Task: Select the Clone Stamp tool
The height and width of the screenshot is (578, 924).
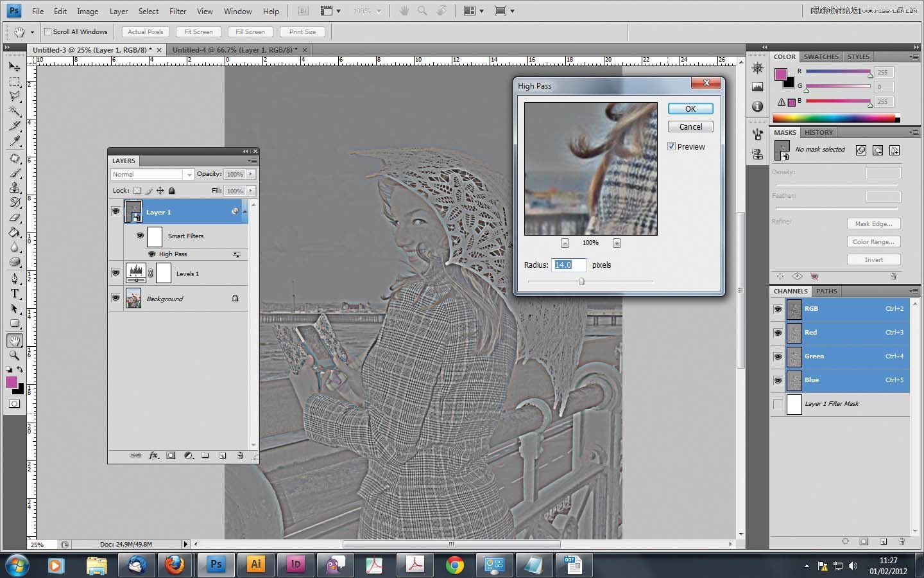Action: 14,188
